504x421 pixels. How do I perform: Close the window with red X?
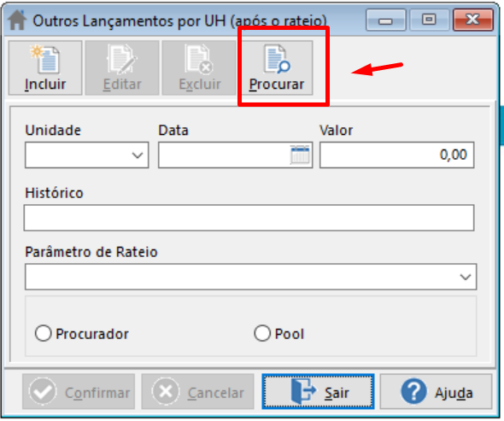tap(473, 20)
